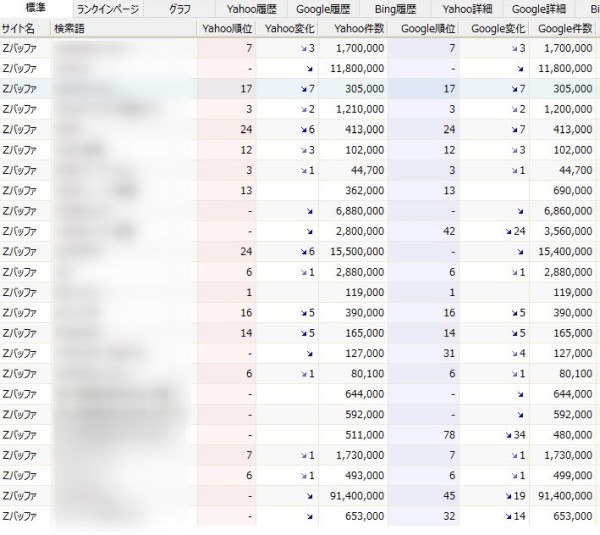Image resolution: width=600 pixels, height=535 pixels.
Task: Click Google件数 cell 690,000
Action: tap(562, 191)
